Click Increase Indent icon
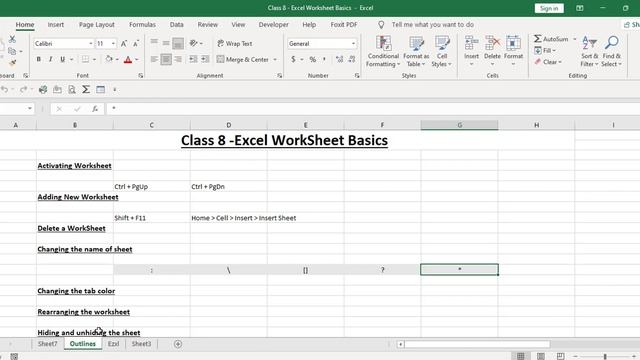This screenshot has height=360, width=640. (205, 60)
